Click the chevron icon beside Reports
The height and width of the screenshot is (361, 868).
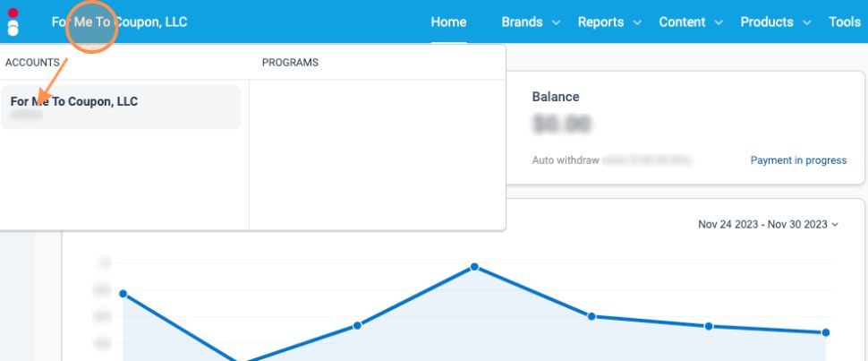(637, 22)
